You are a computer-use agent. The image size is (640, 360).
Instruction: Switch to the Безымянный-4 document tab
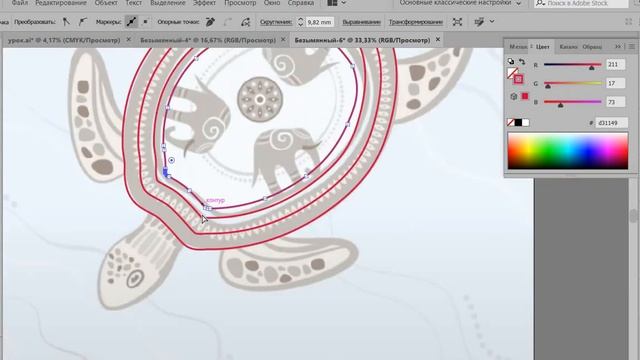208,40
